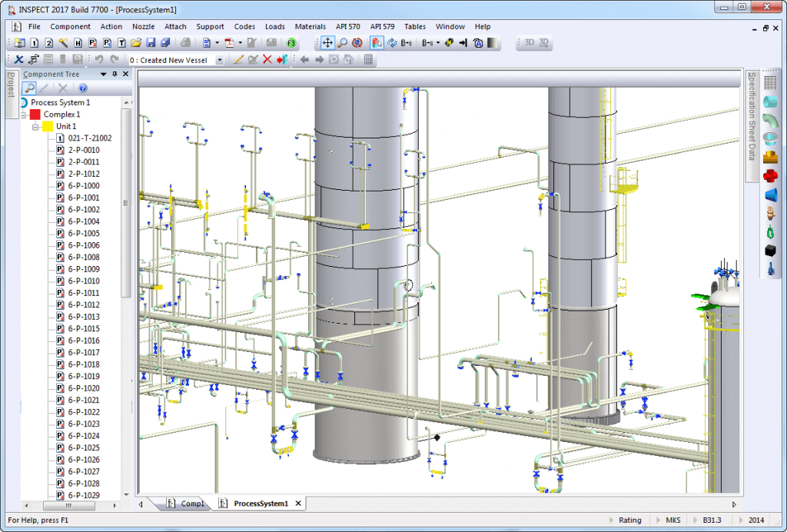Screen dimensions: 787x532
Task: Collapse the Complex 1 tree node
Action: click(23, 115)
